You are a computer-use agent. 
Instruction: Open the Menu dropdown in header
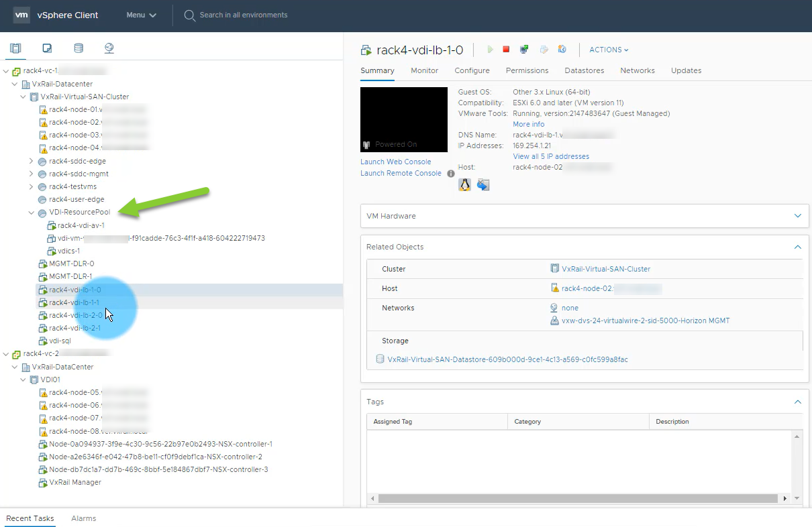pyautogui.click(x=141, y=15)
